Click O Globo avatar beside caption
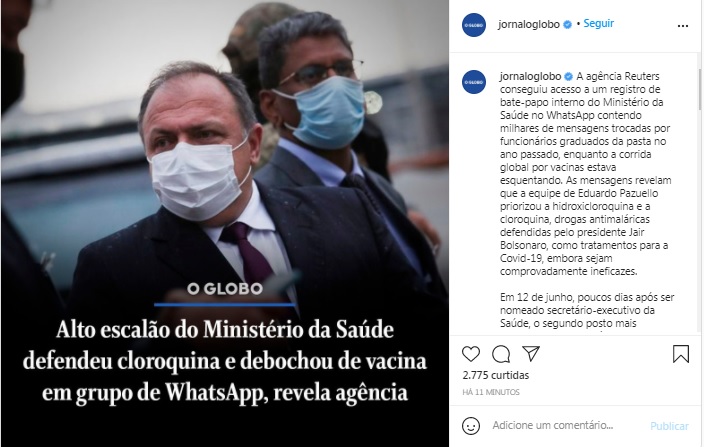704x447 pixels. 474,82
